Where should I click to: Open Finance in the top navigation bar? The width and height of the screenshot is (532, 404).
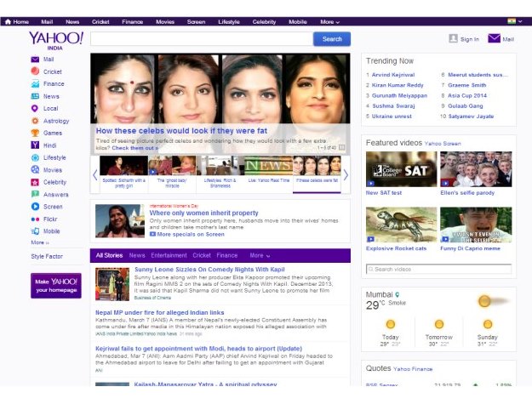[x=132, y=22]
